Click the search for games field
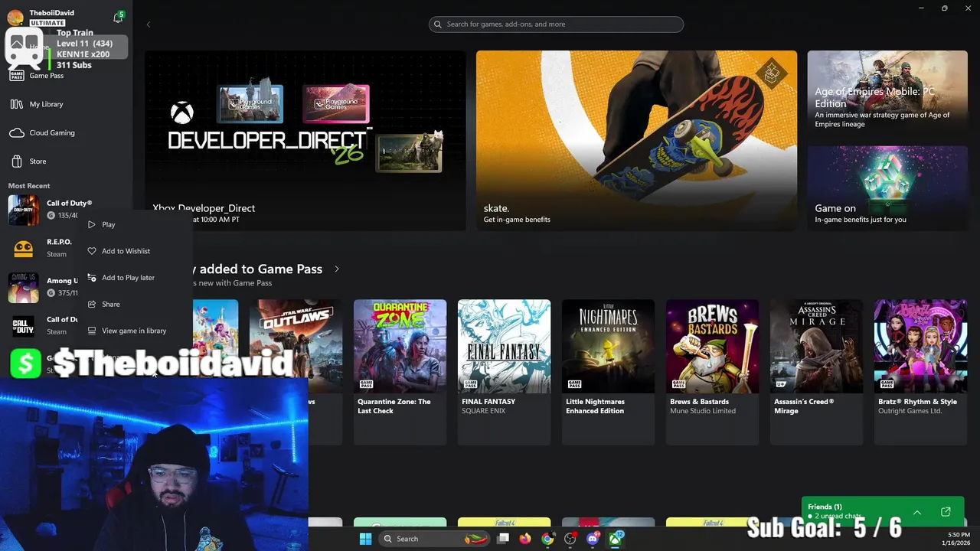980x551 pixels. (x=556, y=24)
